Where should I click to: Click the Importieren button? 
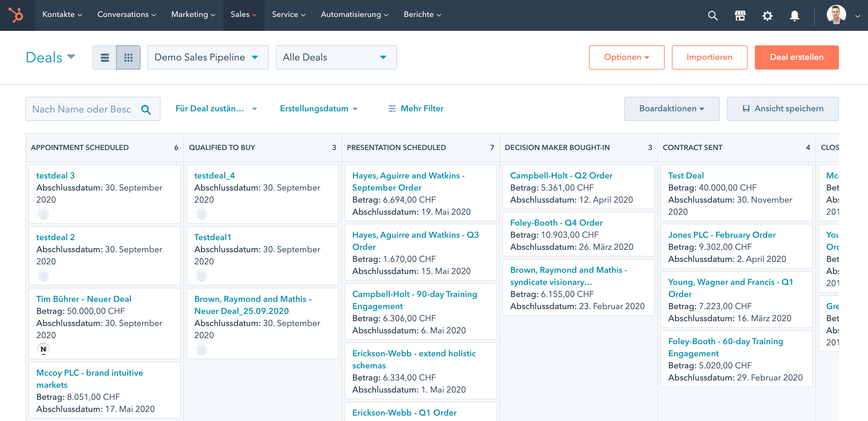pos(709,57)
